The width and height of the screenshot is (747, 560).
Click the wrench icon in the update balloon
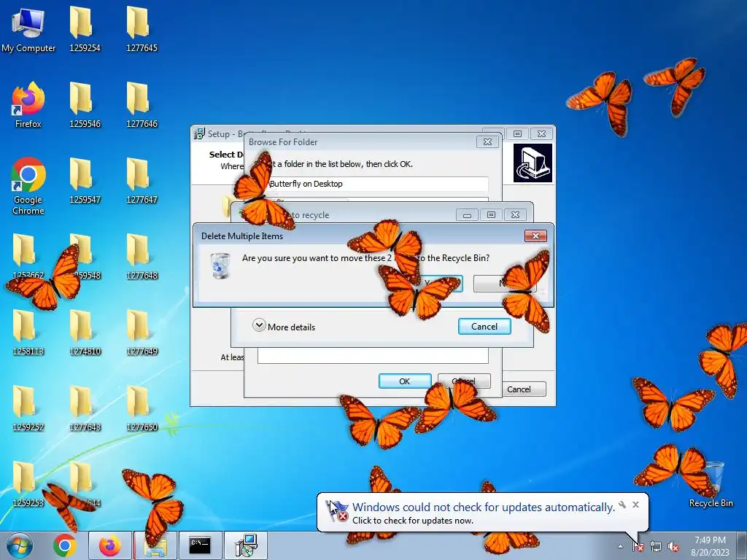click(622, 505)
